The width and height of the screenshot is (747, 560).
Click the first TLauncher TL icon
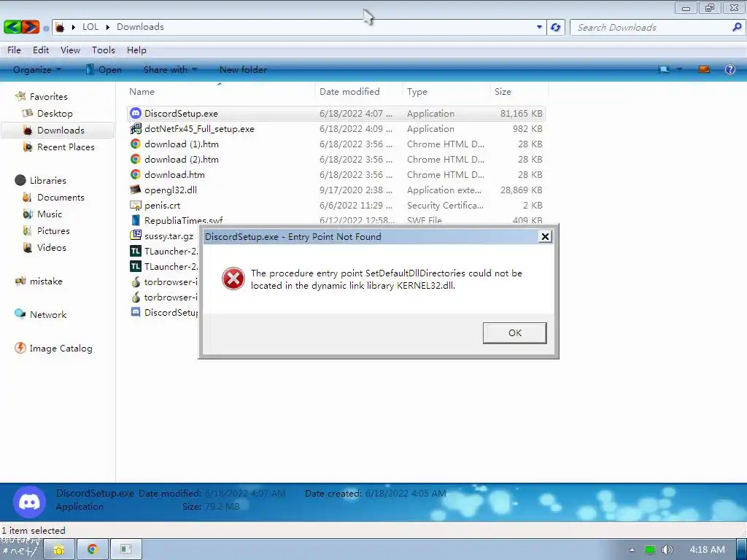(x=136, y=251)
